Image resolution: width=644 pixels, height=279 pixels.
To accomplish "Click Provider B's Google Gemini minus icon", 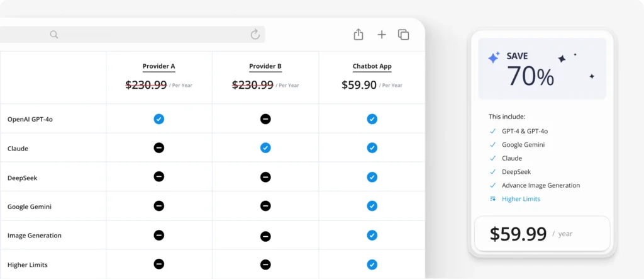I will click(x=265, y=206).
